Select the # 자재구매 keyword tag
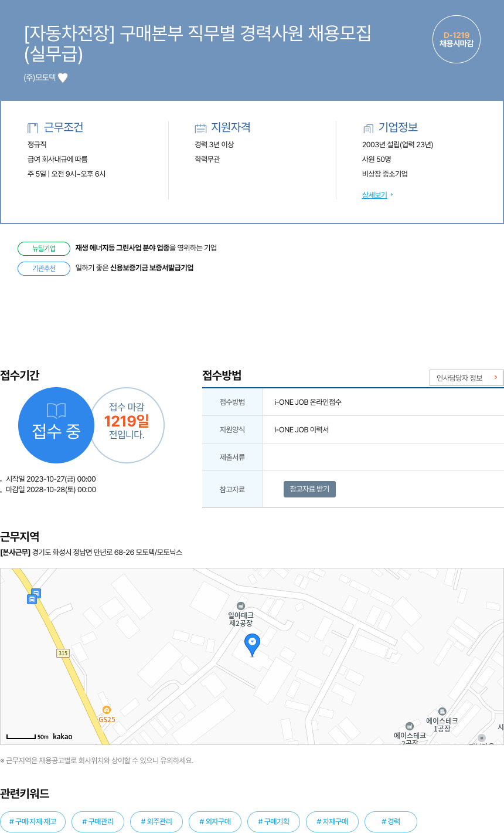 [332, 822]
